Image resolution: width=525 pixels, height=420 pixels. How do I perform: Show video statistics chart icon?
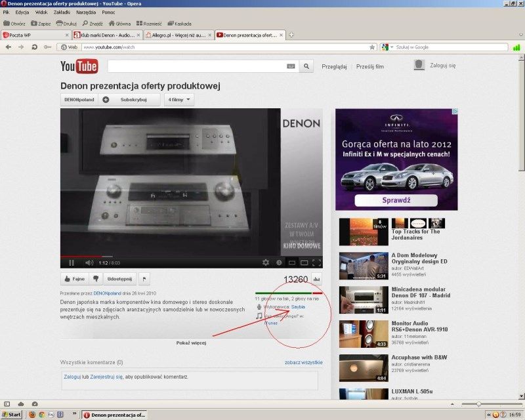tap(317, 279)
